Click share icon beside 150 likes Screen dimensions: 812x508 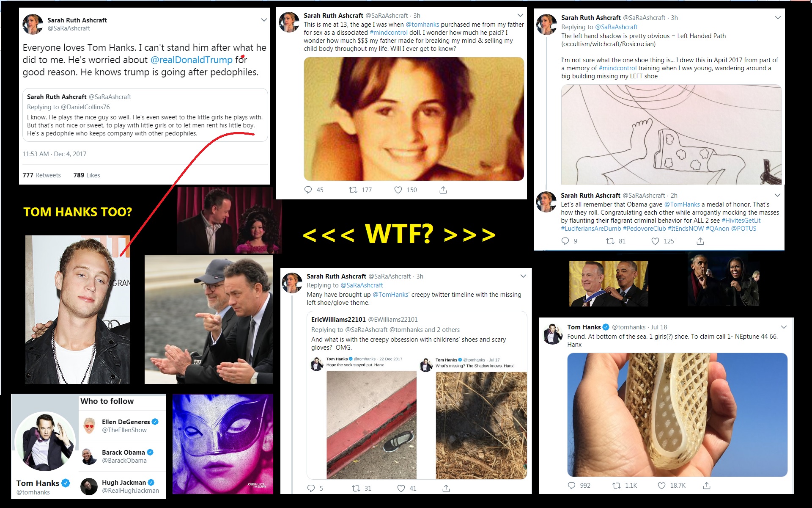pyautogui.click(x=443, y=190)
